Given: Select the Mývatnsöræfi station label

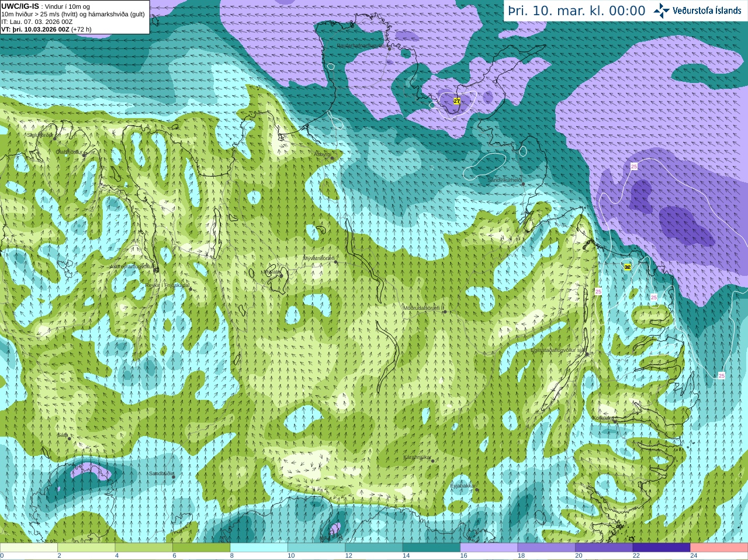Looking at the screenshot, I should [318, 258].
